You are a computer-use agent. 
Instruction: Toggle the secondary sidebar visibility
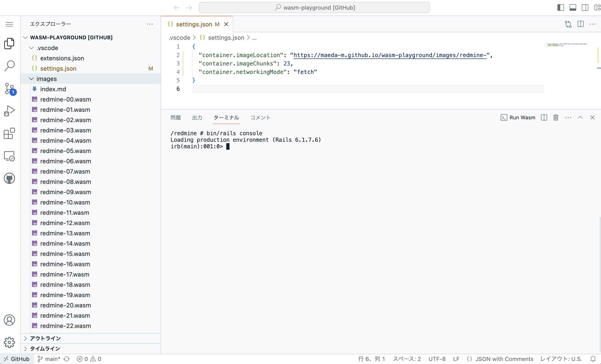point(585,7)
